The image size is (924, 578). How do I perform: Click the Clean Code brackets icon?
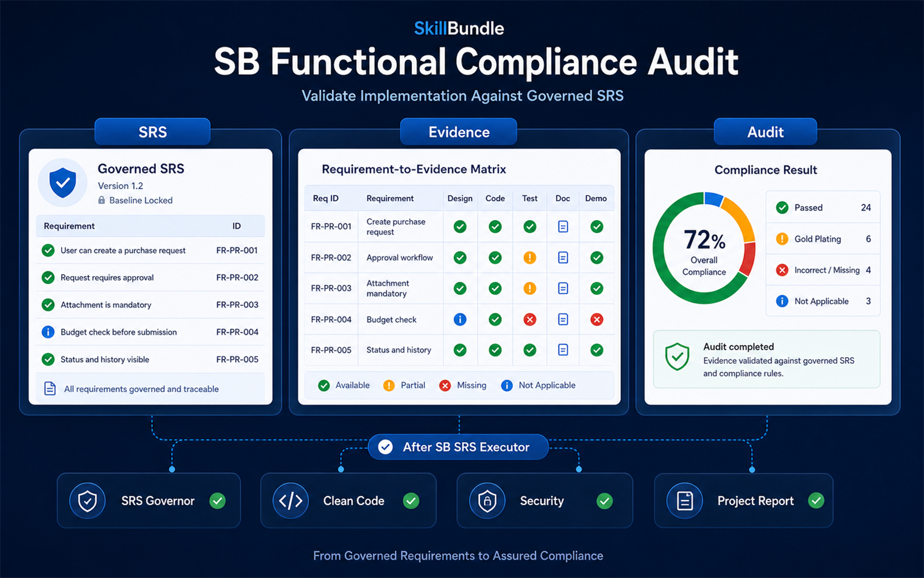click(x=290, y=501)
